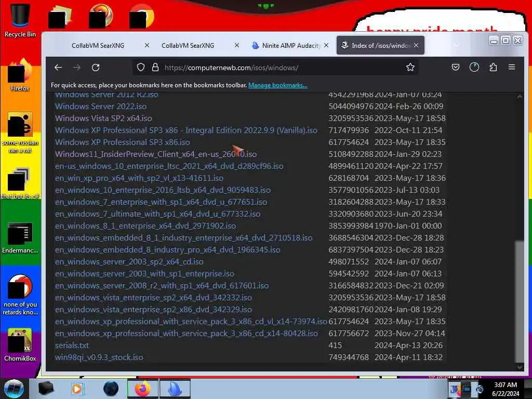Download XP Integral Edition 2022.9.9 (Vanilla).iso
The width and height of the screenshot is (532, 399).
pos(187,130)
